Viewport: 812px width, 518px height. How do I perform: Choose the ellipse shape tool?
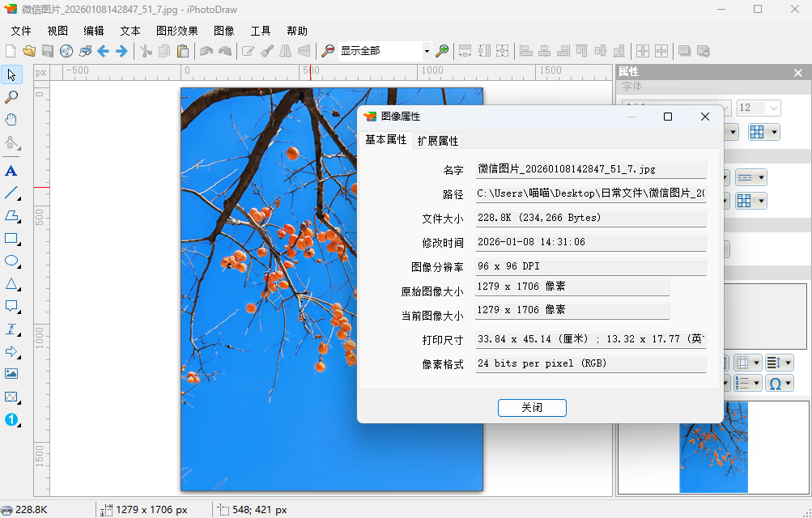tap(11, 261)
